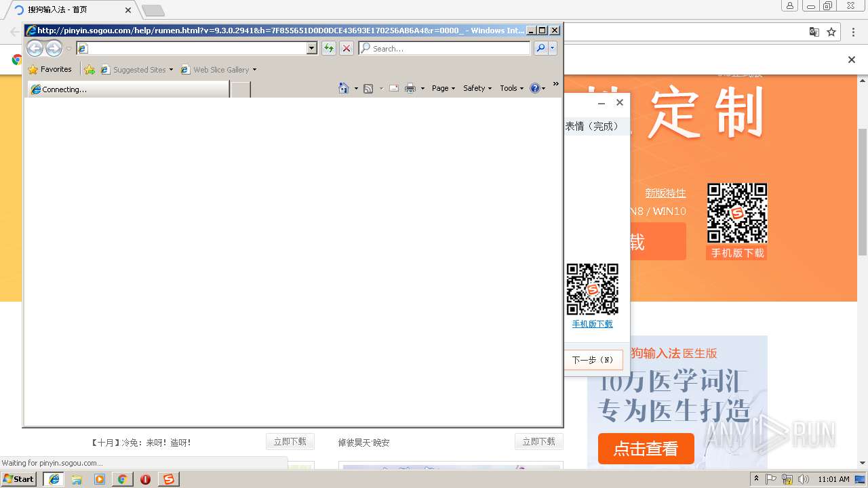868x488 pixels.
Task: Open the 新版特性 link
Action: 665,193
